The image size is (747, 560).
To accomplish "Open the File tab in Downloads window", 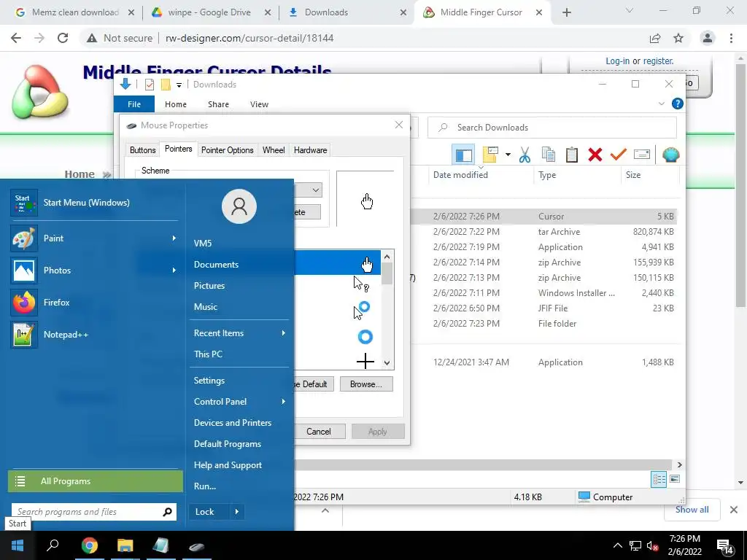I will [x=134, y=104].
